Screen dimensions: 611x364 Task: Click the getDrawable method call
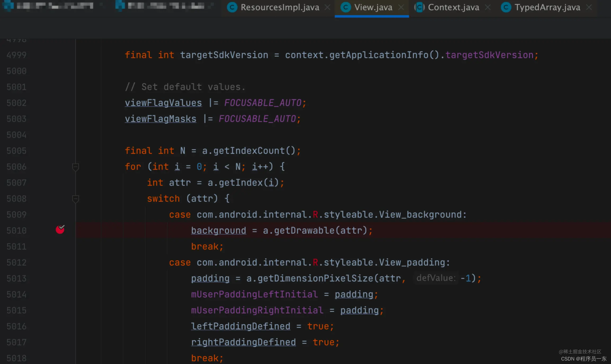tap(304, 230)
